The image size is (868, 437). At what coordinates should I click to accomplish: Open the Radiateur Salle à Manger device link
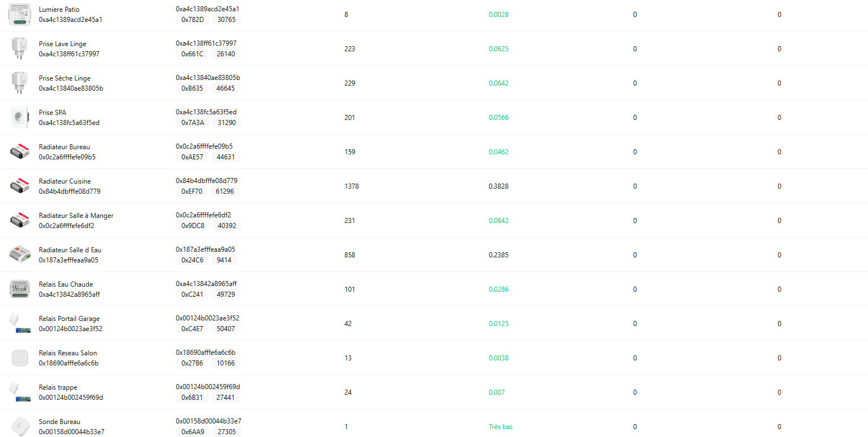coord(76,216)
